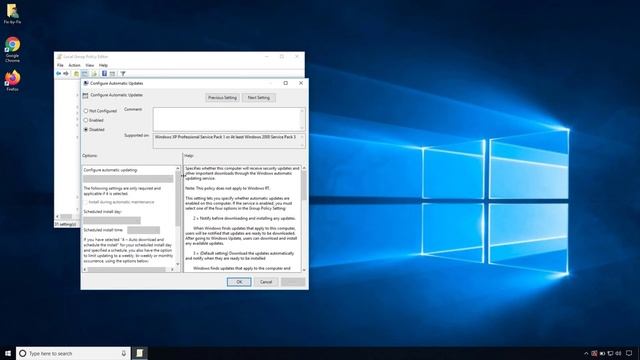Click the microphone icon in the search box
The image size is (640, 360).
(124, 353)
